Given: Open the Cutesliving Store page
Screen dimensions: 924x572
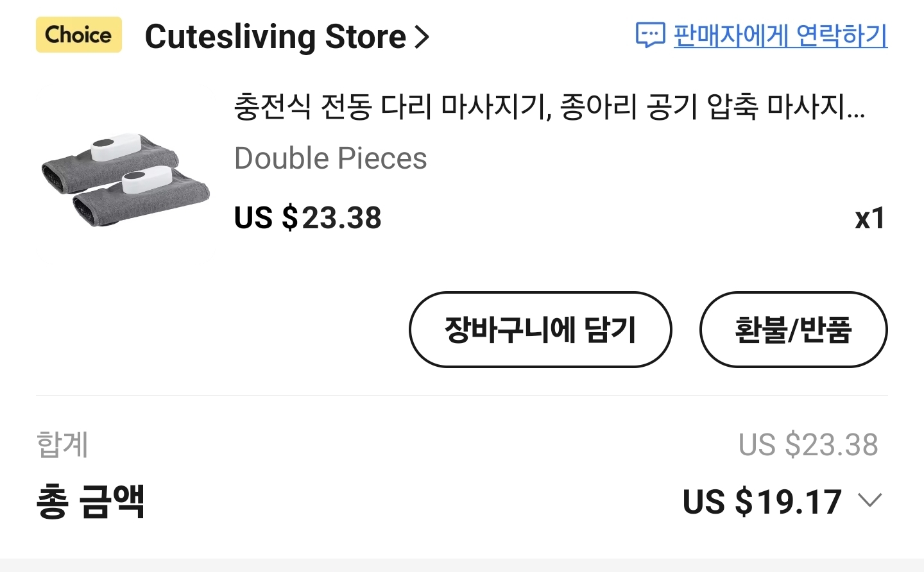Looking at the screenshot, I should pos(275,37).
